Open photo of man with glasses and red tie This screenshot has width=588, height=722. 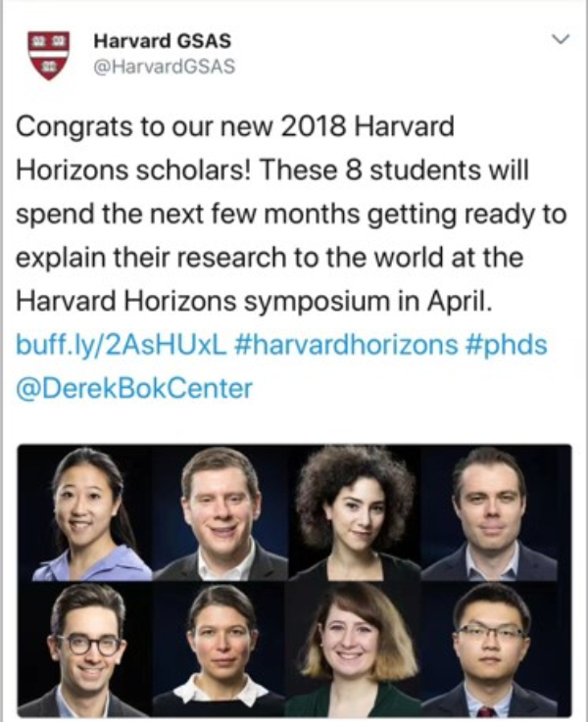click(496, 649)
